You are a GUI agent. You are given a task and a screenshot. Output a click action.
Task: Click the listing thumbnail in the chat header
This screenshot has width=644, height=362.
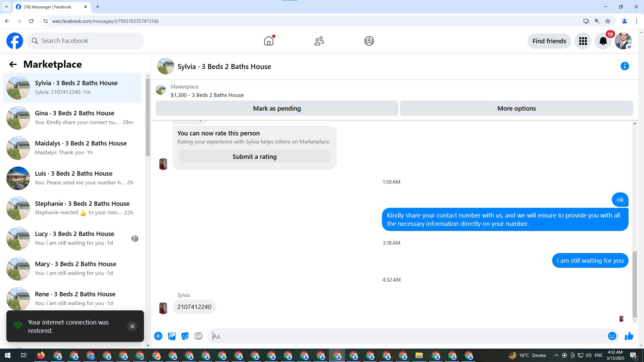pyautogui.click(x=166, y=66)
